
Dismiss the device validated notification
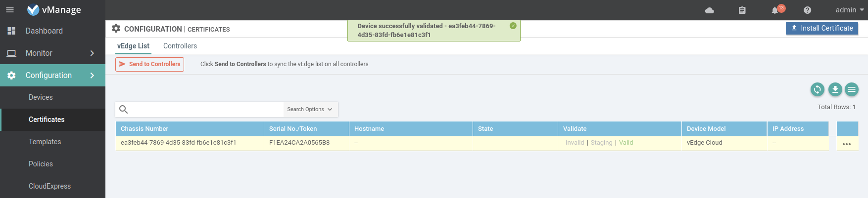tap(513, 26)
